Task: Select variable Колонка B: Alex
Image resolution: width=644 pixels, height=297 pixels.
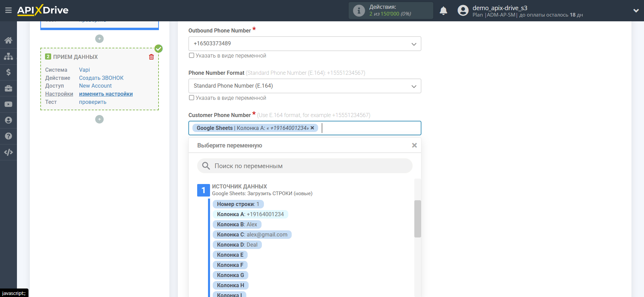Action: (x=237, y=224)
